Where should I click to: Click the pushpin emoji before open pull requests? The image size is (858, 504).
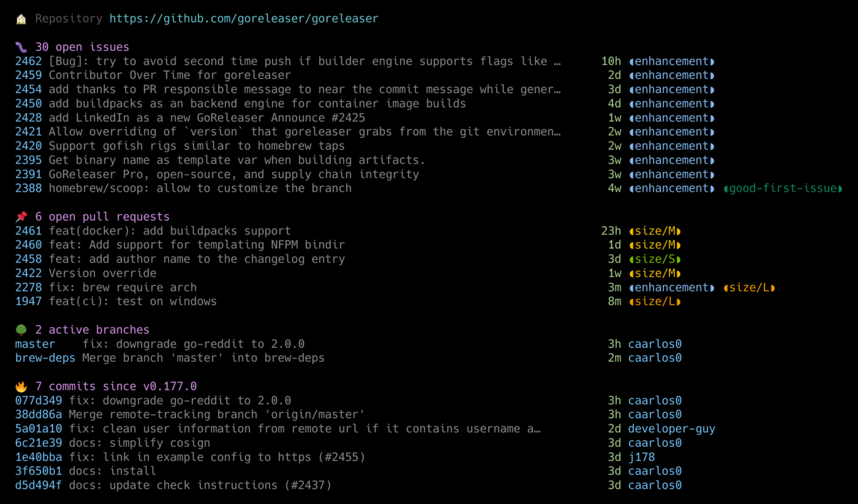click(21, 216)
